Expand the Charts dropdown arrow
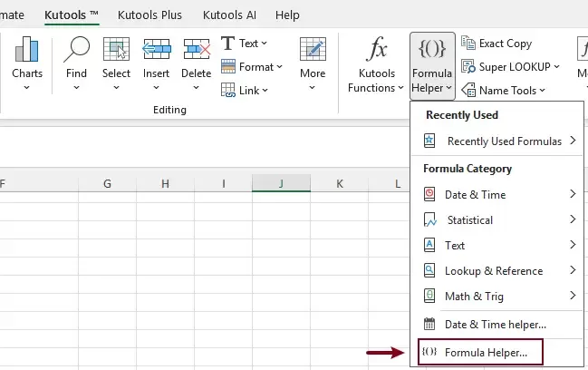The width and height of the screenshot is (588, 370). click(x=26, y=88)
